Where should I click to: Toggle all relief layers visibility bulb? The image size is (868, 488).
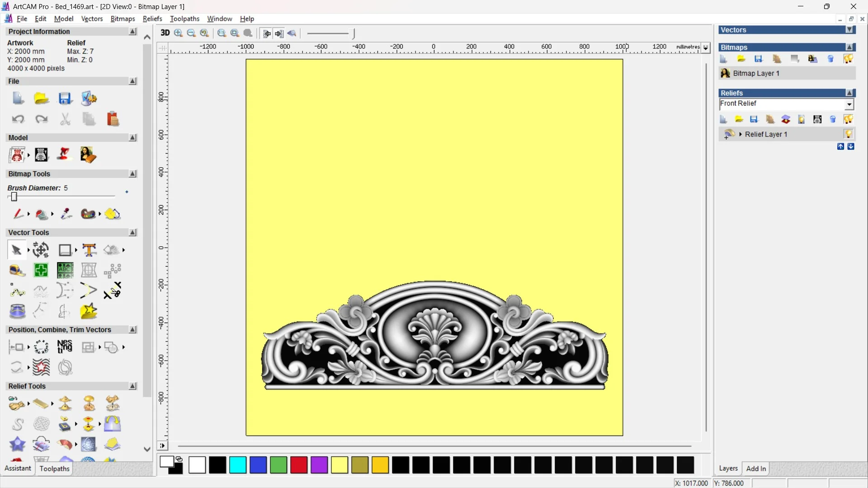point(848,119)
